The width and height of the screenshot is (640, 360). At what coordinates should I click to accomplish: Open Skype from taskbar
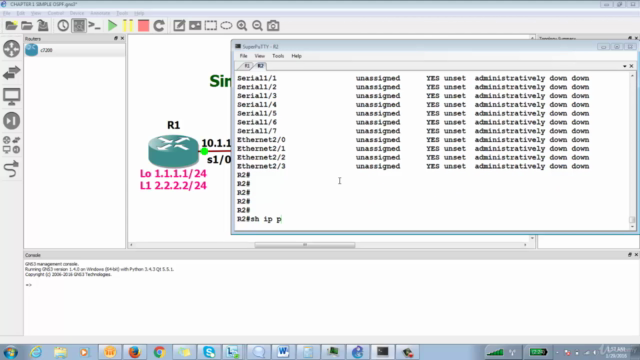[209, 352]
